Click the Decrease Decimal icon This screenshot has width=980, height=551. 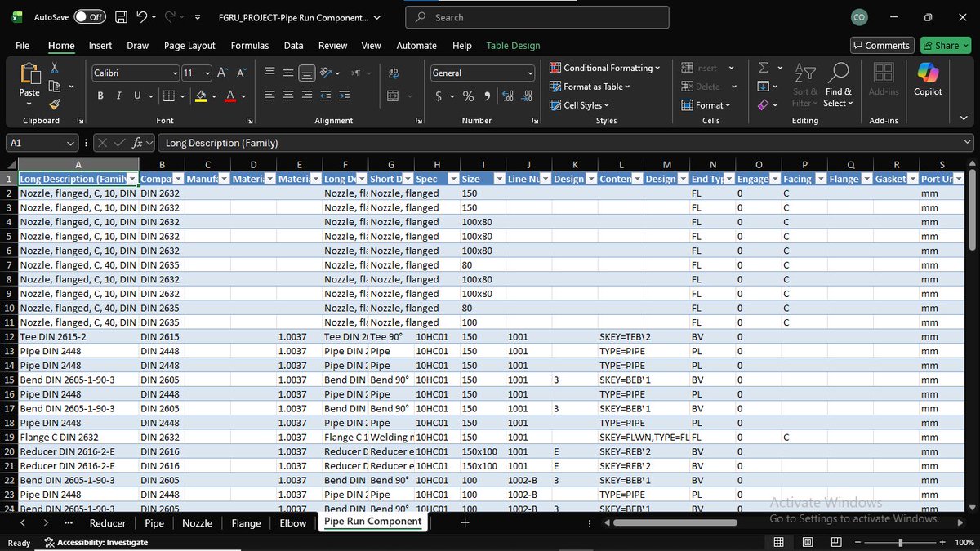coord(527,96)
